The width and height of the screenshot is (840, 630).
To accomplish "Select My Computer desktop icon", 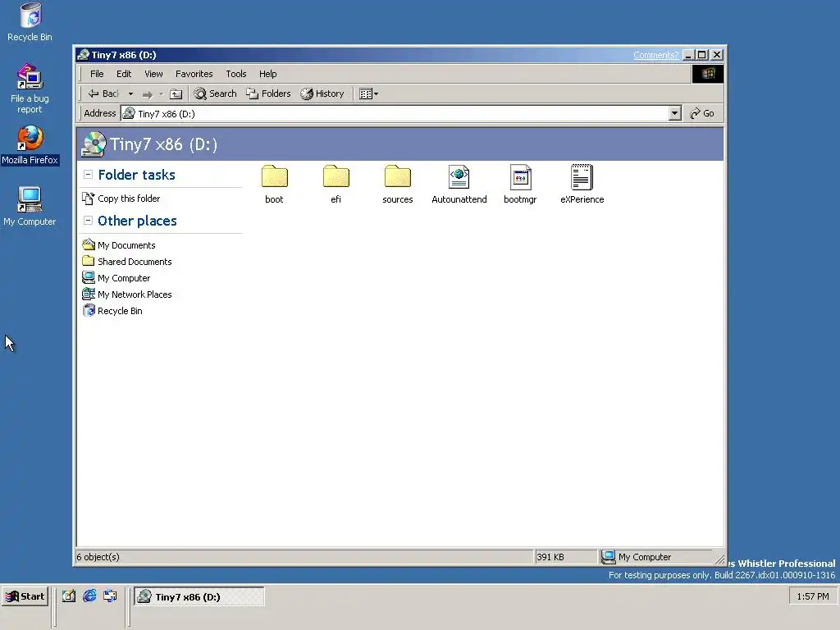I will pyautogui.click(x=30, y=206).
